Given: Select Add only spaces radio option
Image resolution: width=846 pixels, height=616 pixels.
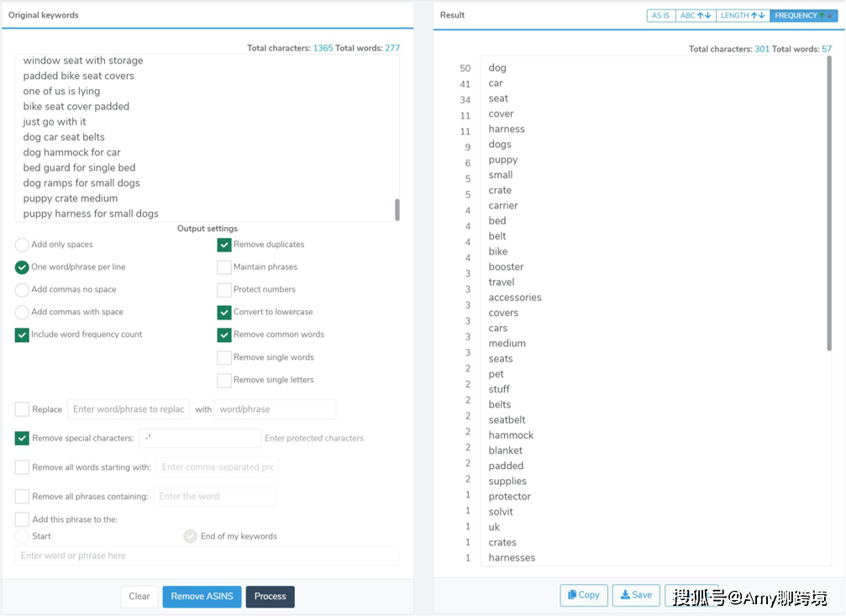Looking at the screenshot, I should coord(22,245).
